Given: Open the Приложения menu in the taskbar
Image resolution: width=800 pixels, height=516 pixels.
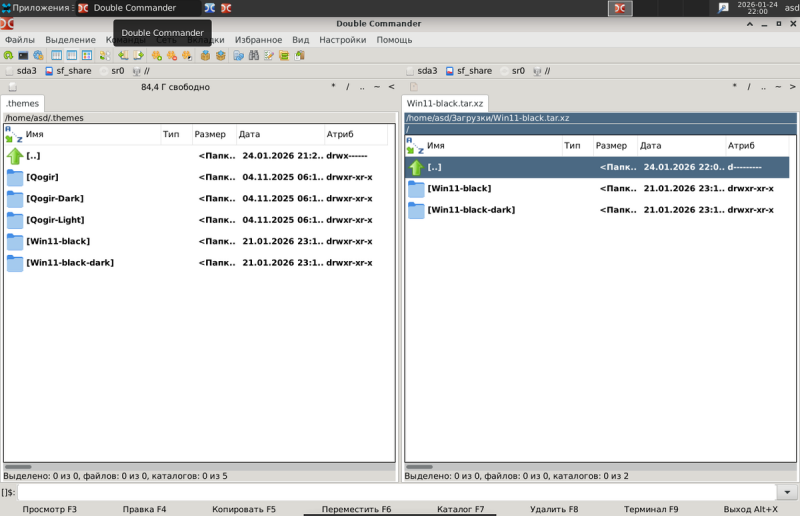Looking at the screenshot, I should point(37,8).
